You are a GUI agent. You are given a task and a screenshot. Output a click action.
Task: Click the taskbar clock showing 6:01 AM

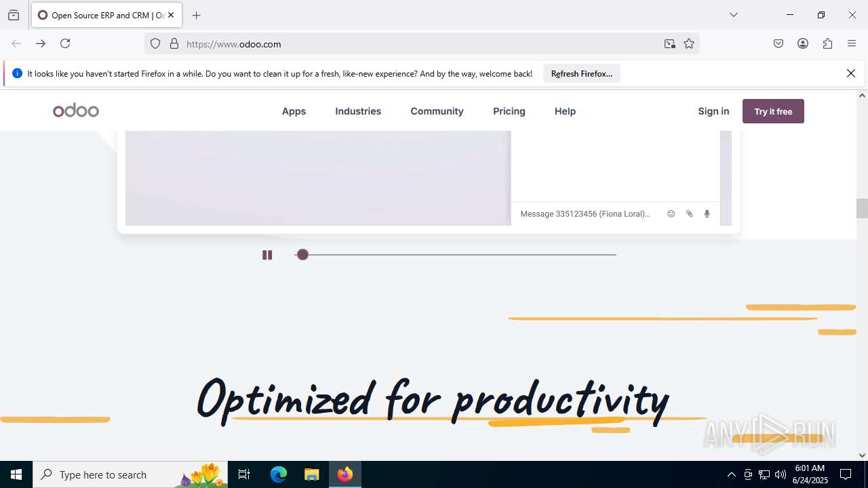(810, 474)
